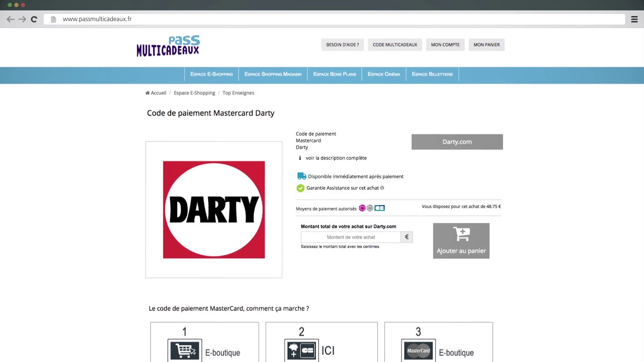The image size is (644, 362).
Task: Switch to Espace E-Shopping tab
Action: click(x=211, y=74)
